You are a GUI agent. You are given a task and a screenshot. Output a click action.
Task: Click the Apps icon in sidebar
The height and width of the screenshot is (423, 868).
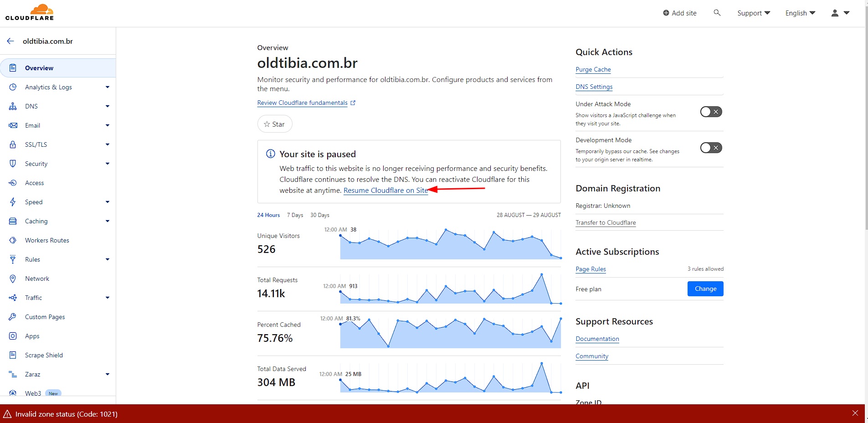coord(13,336)
